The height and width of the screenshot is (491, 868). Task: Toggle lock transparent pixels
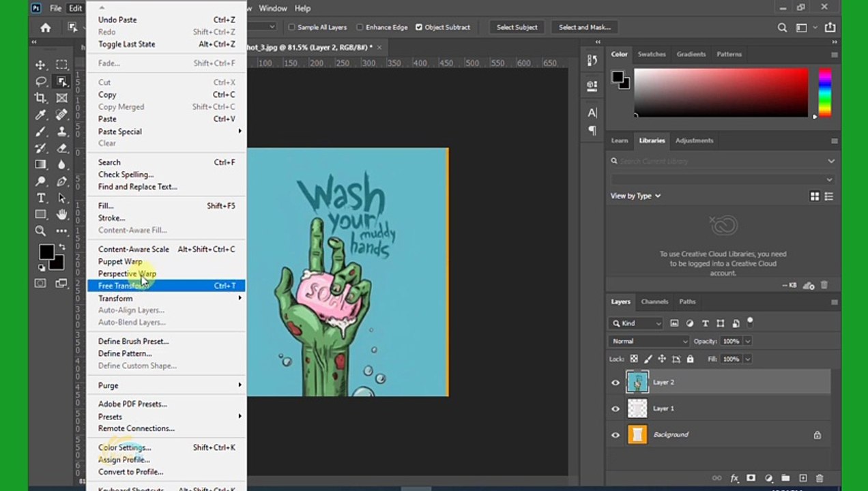click(x=634, y=359)
